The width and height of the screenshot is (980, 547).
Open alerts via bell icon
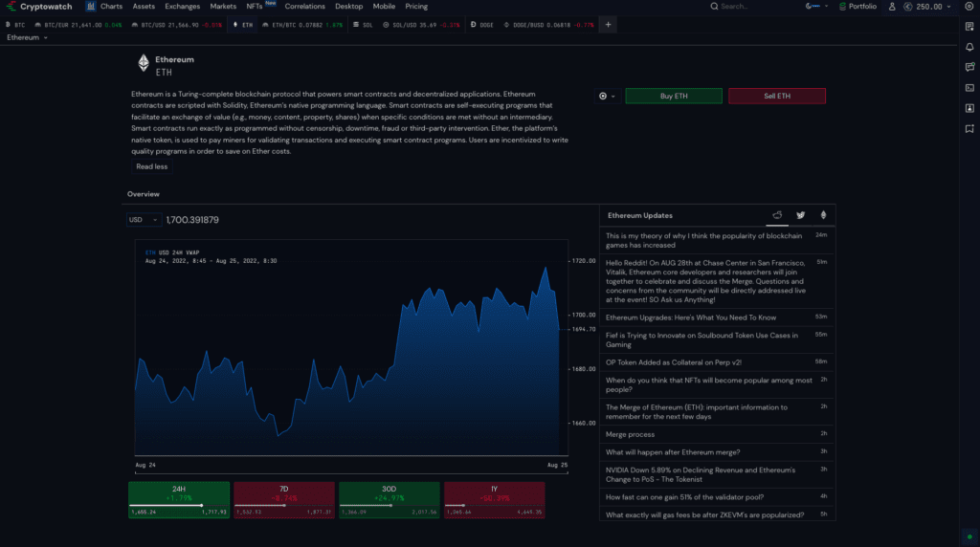[x=969, y=47]
